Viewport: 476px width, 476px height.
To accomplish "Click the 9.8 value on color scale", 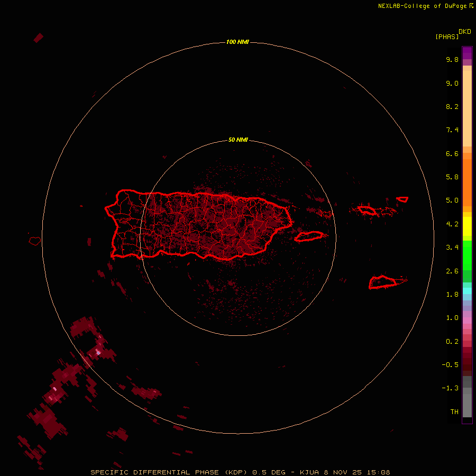I will point(452,59).
